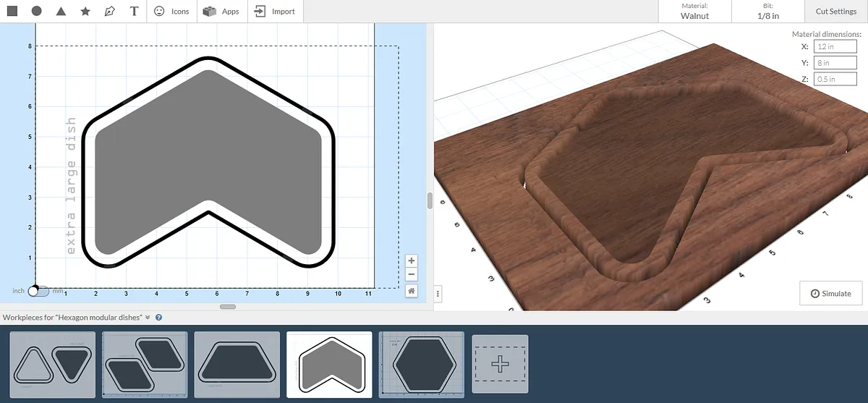Click the Import button

coord(276,12)
